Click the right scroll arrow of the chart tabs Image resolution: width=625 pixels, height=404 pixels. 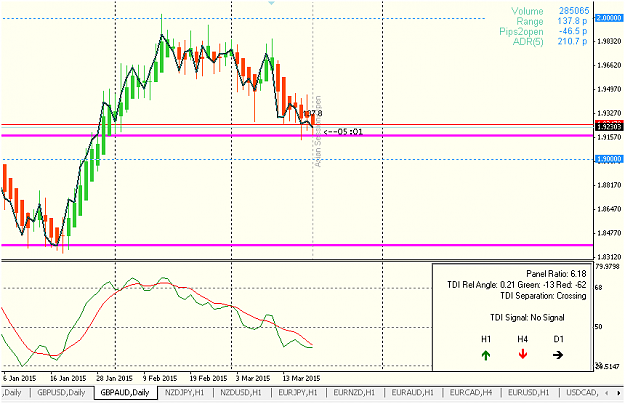(618, 393)
